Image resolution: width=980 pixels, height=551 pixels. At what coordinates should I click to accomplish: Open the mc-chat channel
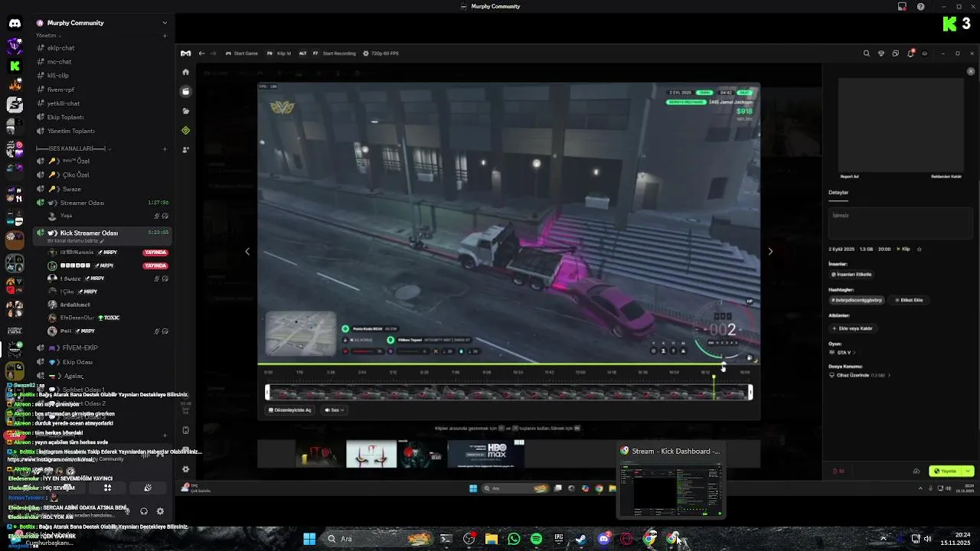pos(102,61)
